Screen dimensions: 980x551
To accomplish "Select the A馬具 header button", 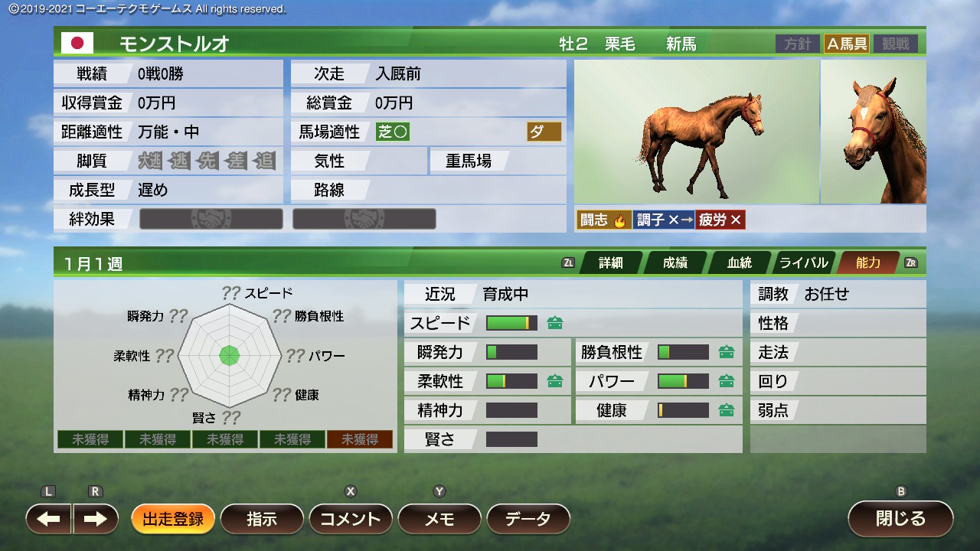I will (846, 44).
